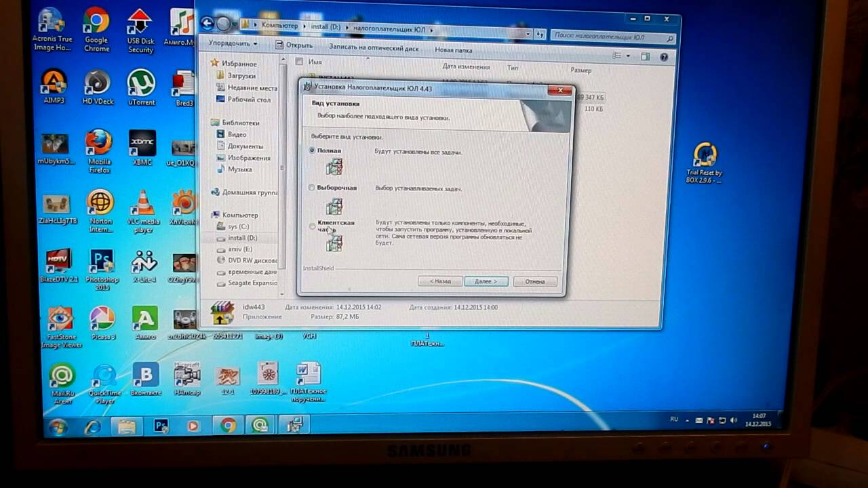The image size is (868, 488).
Task: Click Новая папка in Explorer toolbar
Action: coord(454,49)
